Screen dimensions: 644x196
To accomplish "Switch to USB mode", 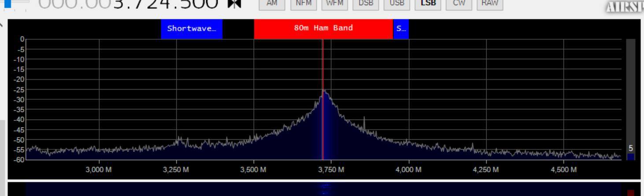I will pos(397,4).
